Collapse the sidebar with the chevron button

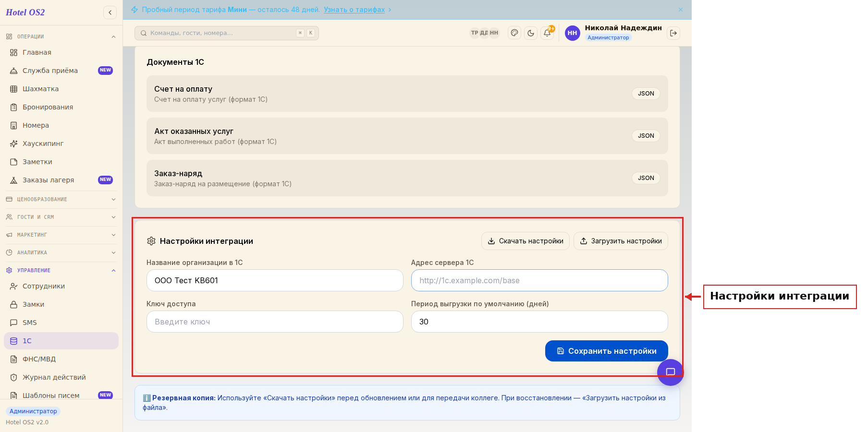pos(110,12)
